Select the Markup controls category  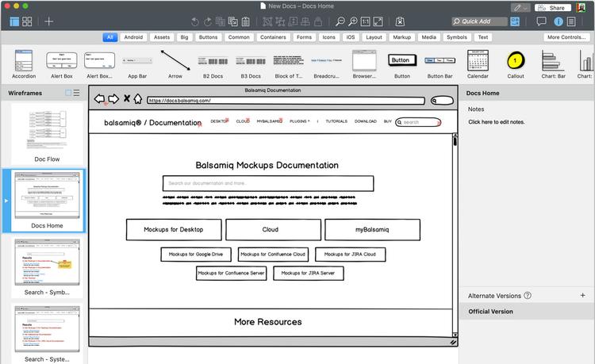tap(402, 37)
